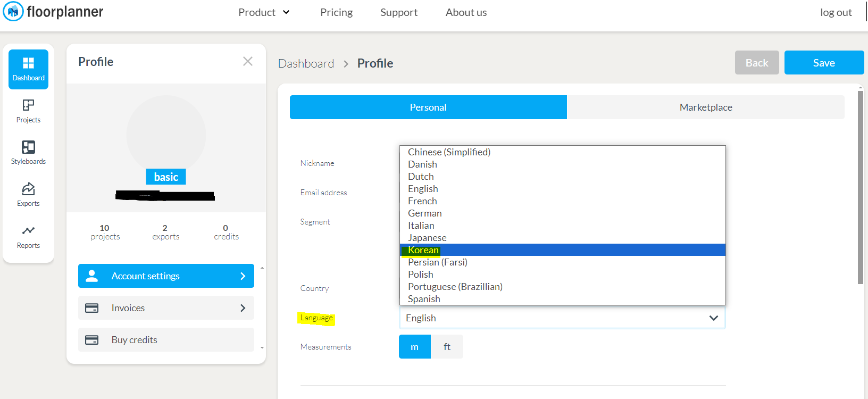Select Persian (Farsi) from language list
The height and width of the screenshot is (399, 868).
pos(563,262)
